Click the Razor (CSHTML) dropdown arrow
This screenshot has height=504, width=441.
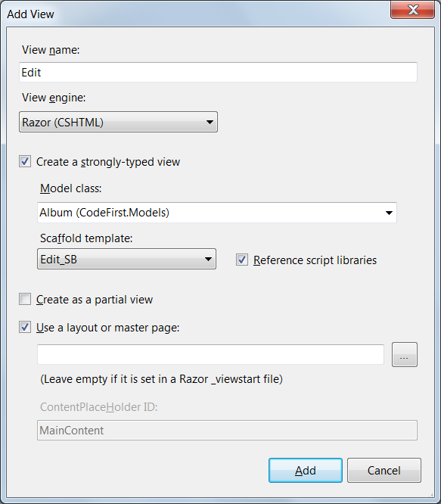(x=210, y=122)
